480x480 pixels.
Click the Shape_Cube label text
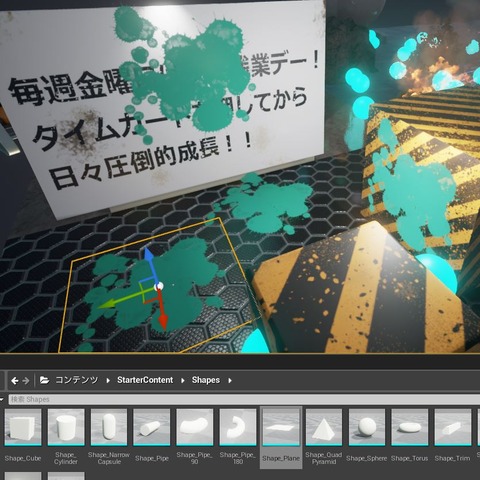coord(23,458)
